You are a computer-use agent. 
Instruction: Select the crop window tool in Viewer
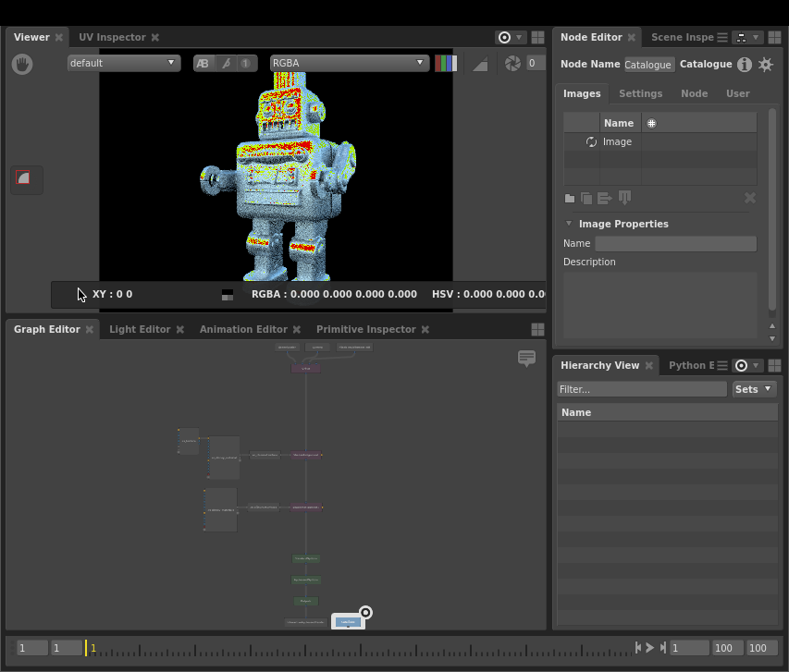(22, 177)
